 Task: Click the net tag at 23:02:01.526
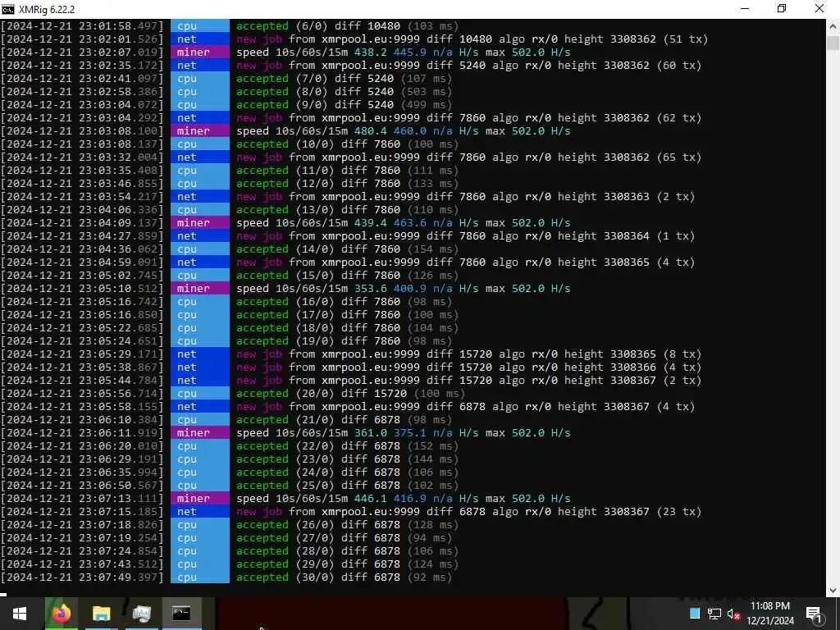coord(200,39)
